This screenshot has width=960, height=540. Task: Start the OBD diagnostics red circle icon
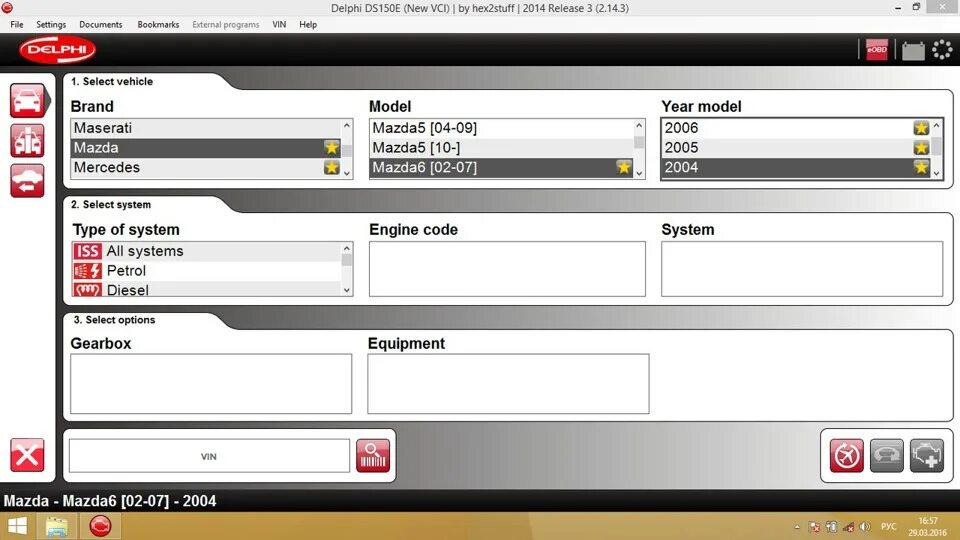(847, 456)
